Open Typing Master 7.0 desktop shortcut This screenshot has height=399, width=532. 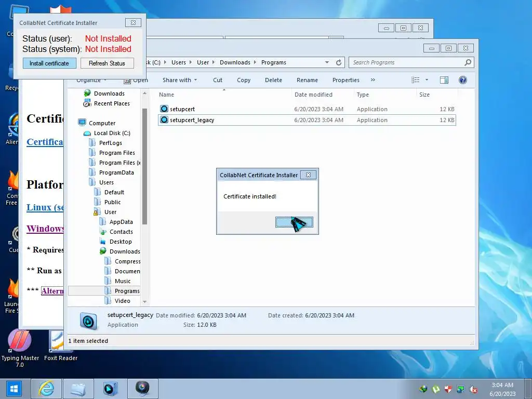[x=20, y=348]
